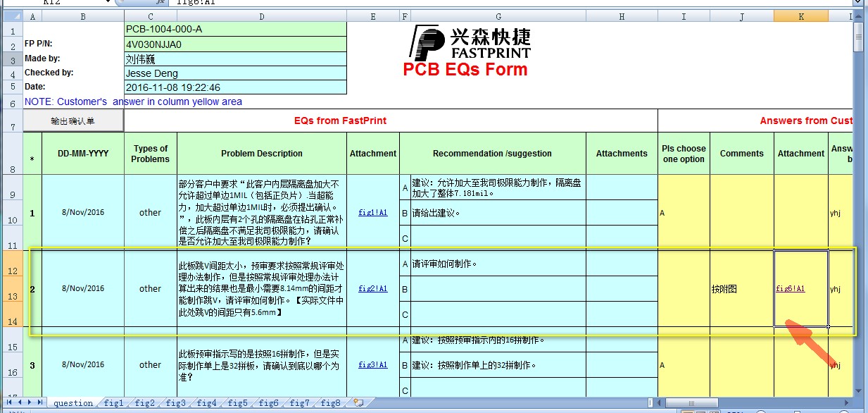The width and height of the screenshot is (868, 413).
Task: Select column header G
Action: [x=498, y=16]
